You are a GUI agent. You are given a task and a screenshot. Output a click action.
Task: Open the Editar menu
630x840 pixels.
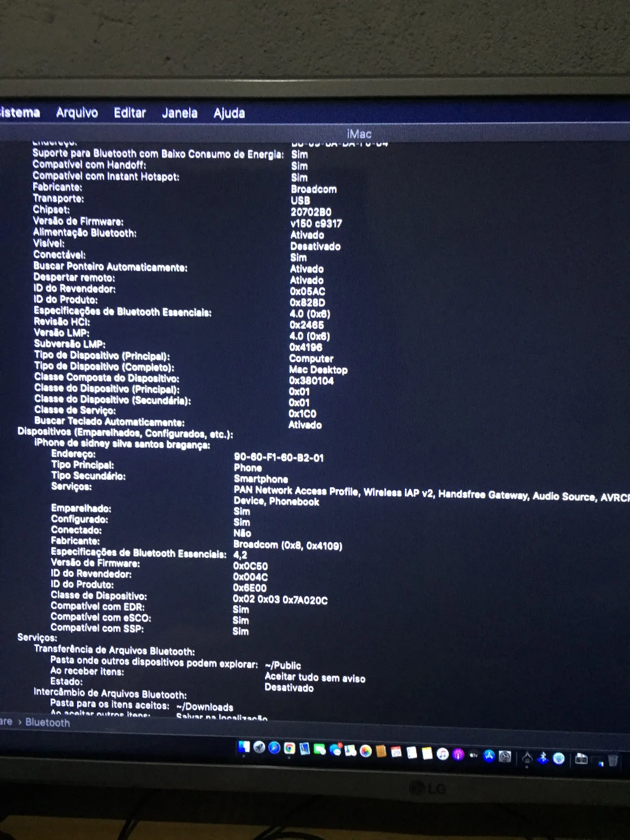(130, 113)
